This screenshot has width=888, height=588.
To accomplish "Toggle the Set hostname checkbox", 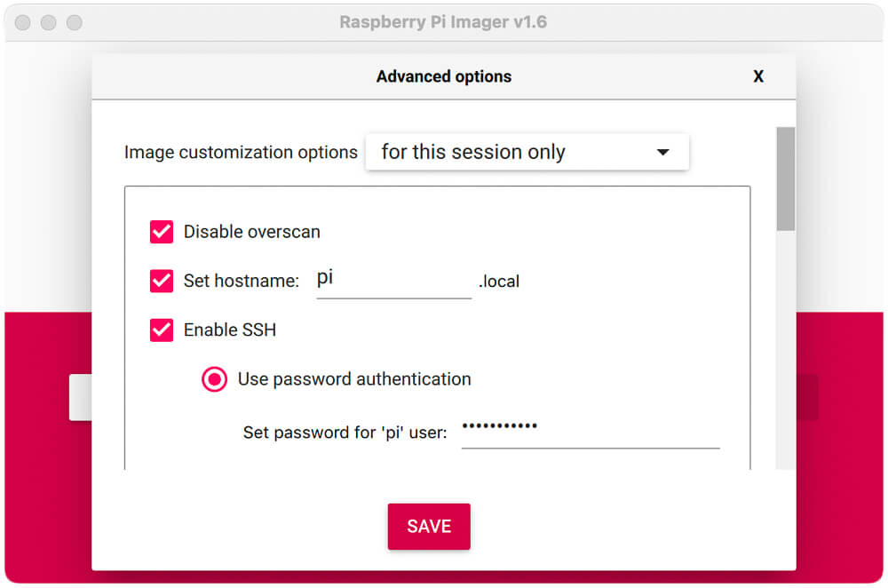I will click(162, 281).
